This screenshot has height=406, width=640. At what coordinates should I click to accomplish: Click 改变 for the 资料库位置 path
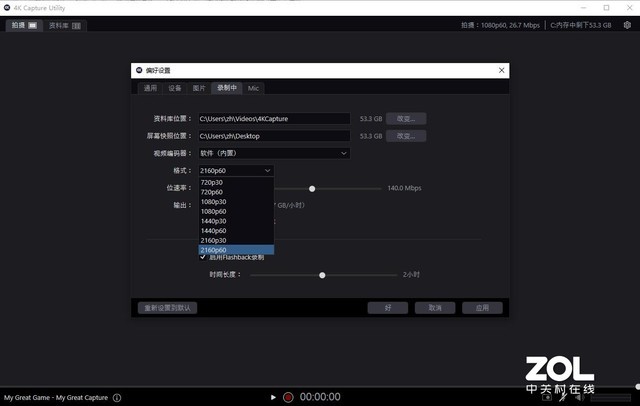(406, 119)
